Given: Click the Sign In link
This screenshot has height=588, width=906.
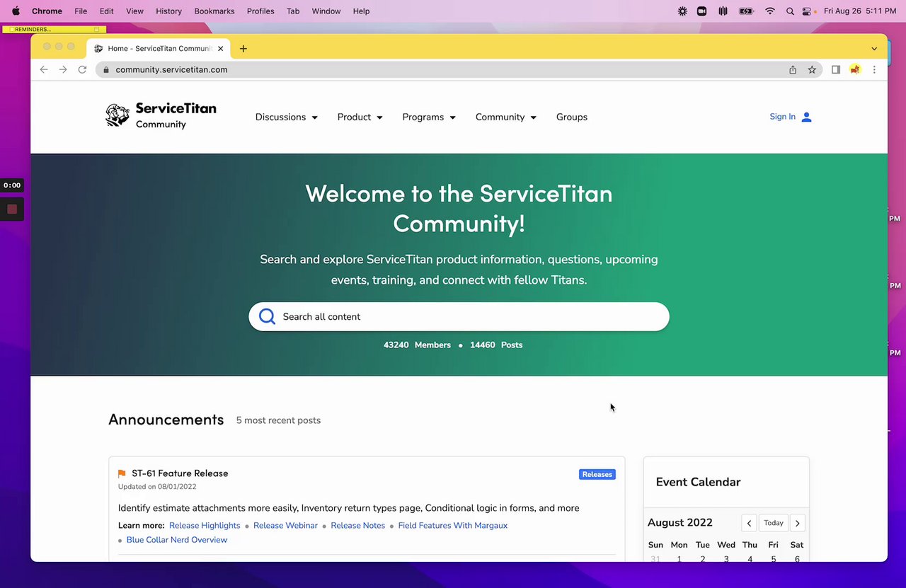Looking at the screenshot, I should (x=782, y=117).
